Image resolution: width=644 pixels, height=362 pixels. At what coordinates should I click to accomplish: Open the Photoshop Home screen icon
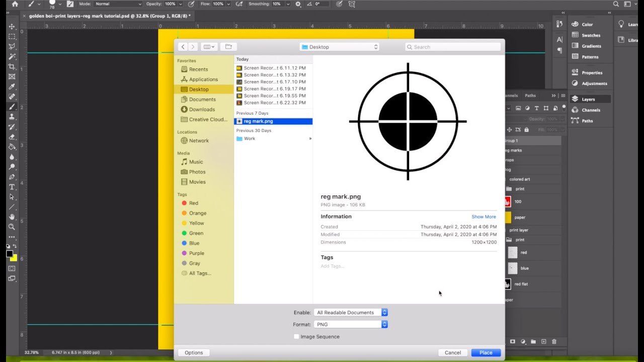(x=15, y=4)
